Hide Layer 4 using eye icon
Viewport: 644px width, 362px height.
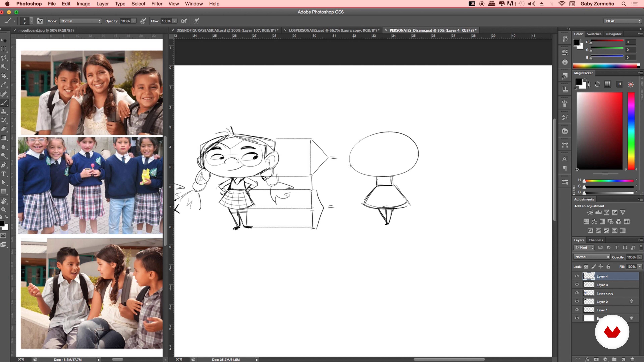577,276
